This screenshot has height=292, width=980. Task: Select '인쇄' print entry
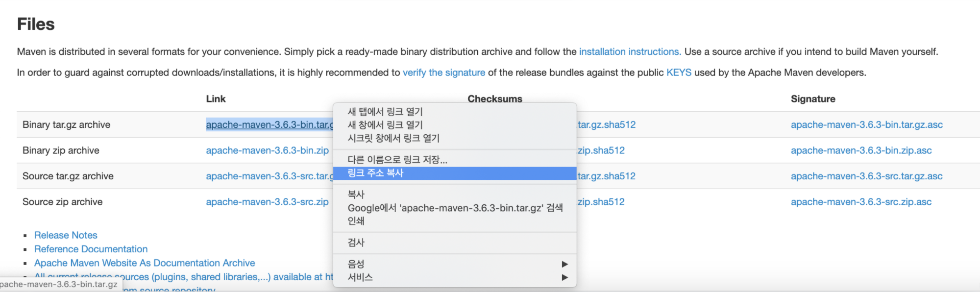tap(455, 221)
